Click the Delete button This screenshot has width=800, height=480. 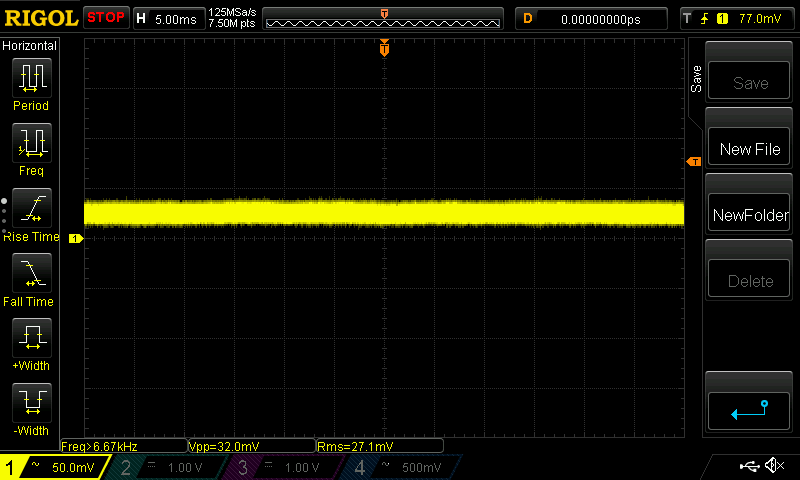[x=749, y=279]
